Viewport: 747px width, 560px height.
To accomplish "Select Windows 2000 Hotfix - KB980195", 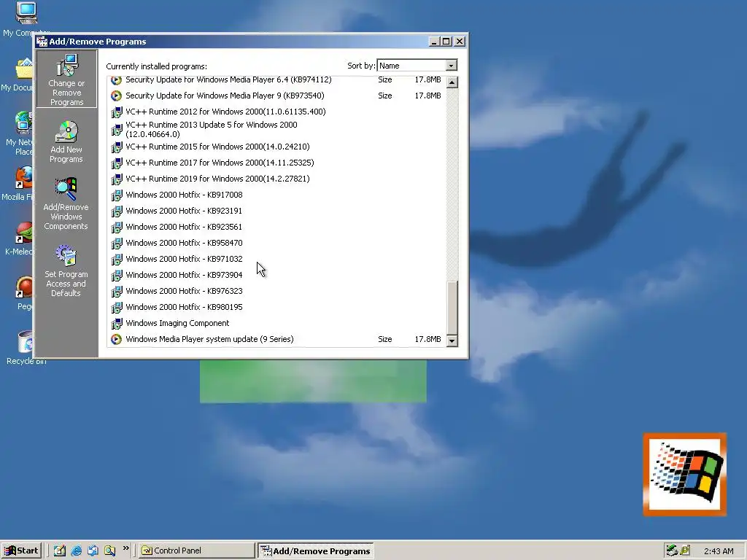I will [276, 307].
